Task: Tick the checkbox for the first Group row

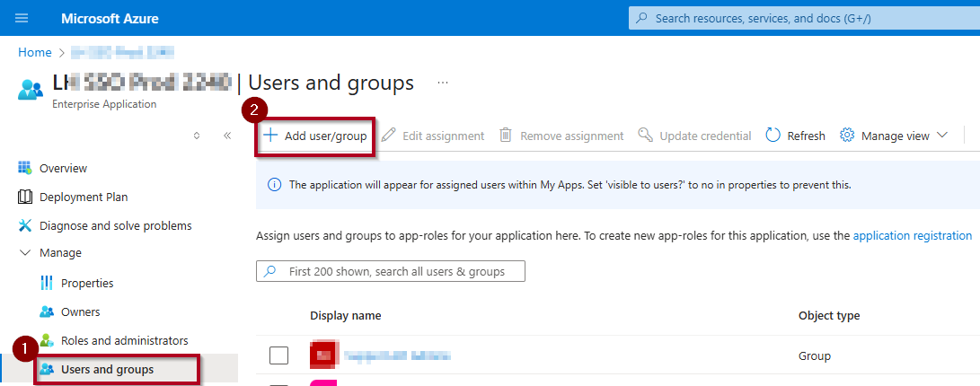Action: click(278, 355)
